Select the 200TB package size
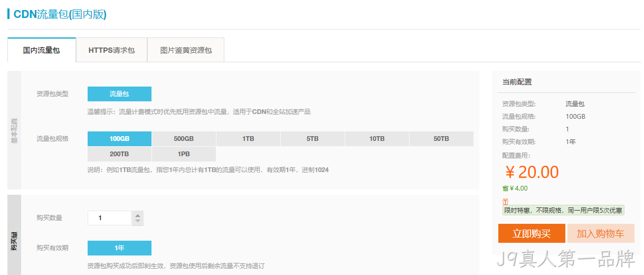This screenshot has width=644, height=275. tap(119, 154)
